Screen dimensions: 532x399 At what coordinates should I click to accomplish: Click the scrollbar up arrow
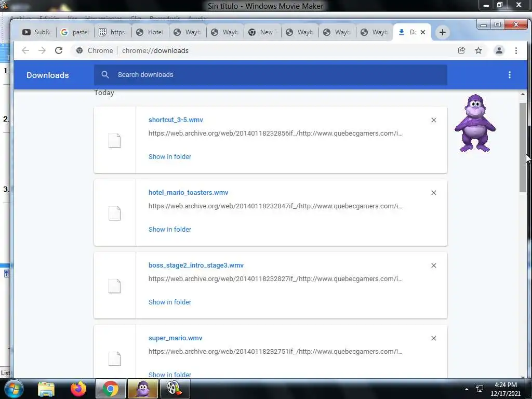pos(523,95)
